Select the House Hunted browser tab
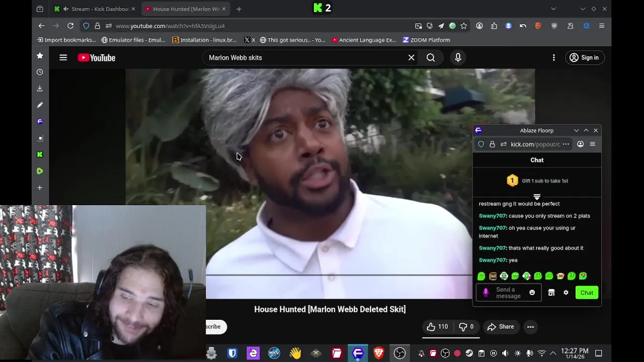The image size is (644, 362). (x=185, y=9)
